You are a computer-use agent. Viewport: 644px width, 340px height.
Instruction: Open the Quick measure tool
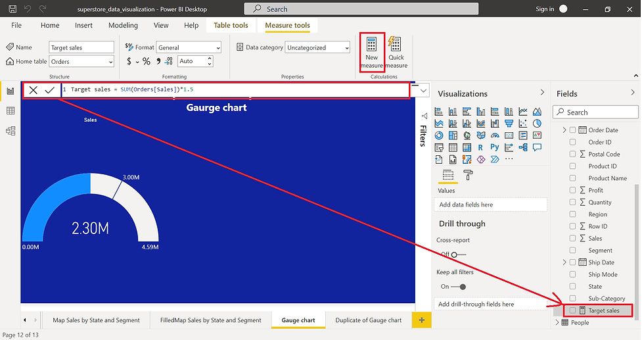[396, 52]
